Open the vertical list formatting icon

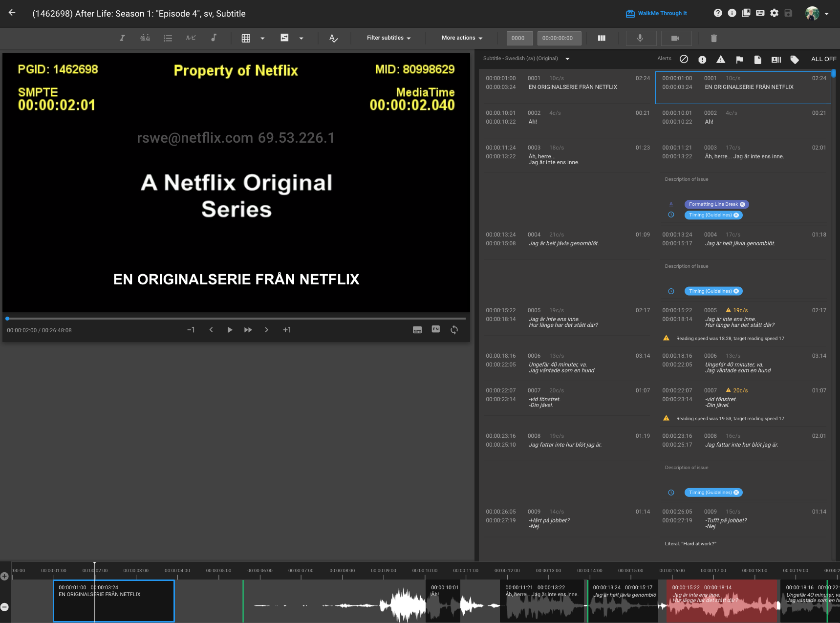tap(168, 38)
